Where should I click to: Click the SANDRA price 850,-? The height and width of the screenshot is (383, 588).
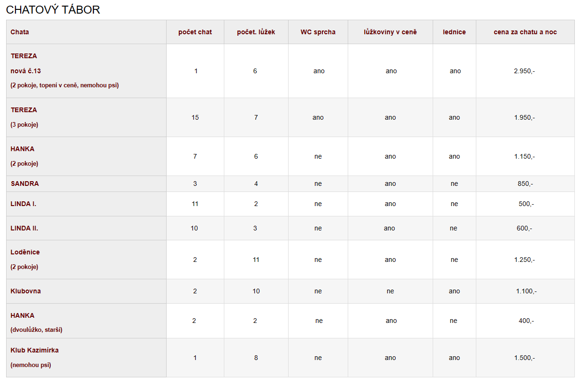coord(525,184)
